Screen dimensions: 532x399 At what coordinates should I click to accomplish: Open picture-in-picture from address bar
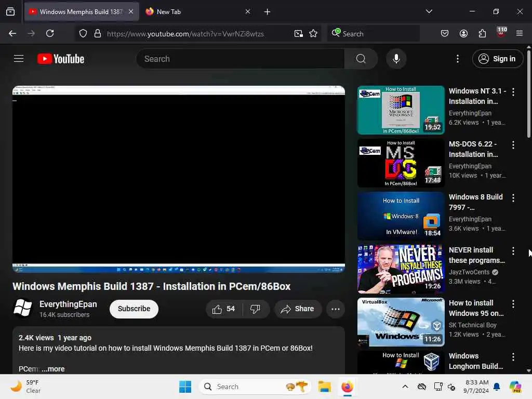(x=299, y=33)
